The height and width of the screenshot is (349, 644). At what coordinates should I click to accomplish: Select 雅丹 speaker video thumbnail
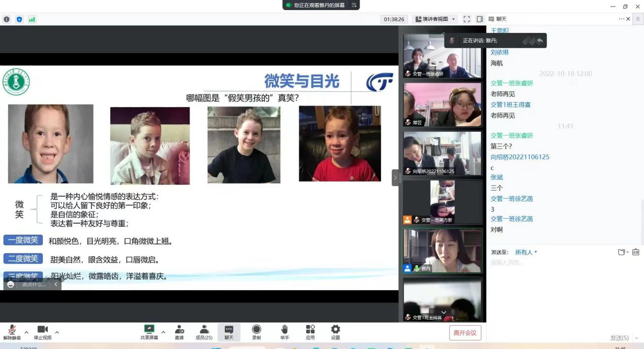(x=442, y=251)
